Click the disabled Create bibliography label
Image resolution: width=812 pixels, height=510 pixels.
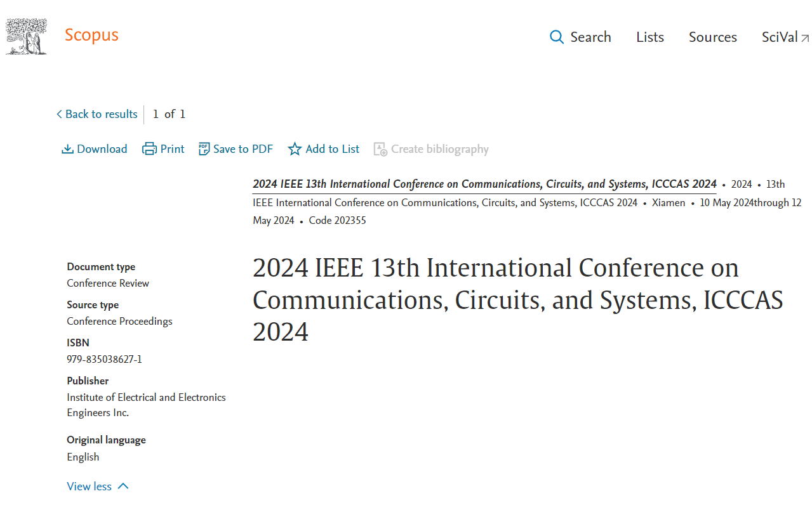point(440,149)
